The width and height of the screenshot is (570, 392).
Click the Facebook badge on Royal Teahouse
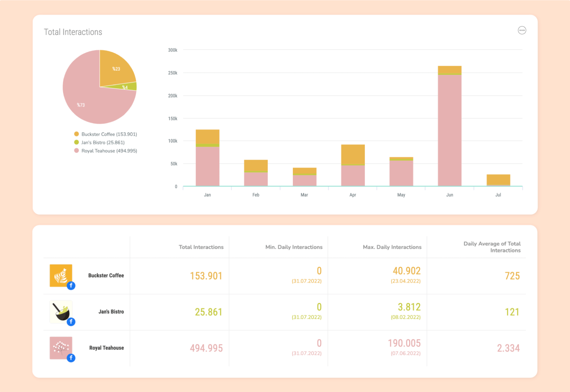[x=71, y=358]
